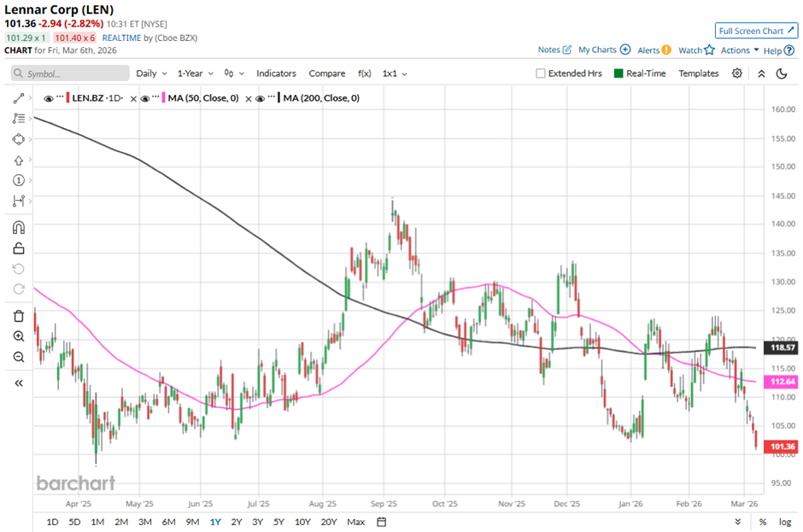Expand the bottom panel double chevron

[738, 522]
